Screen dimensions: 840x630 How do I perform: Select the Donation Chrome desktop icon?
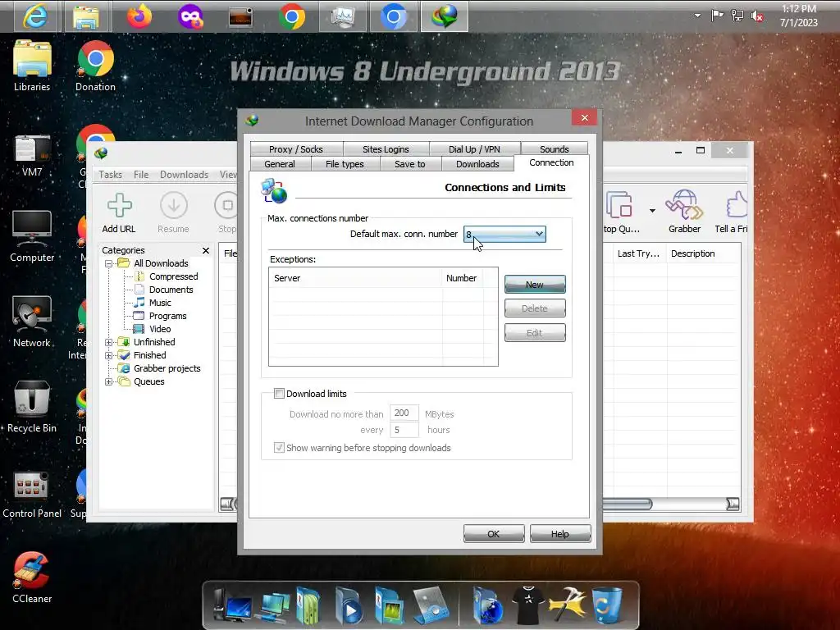click(95, 66)
